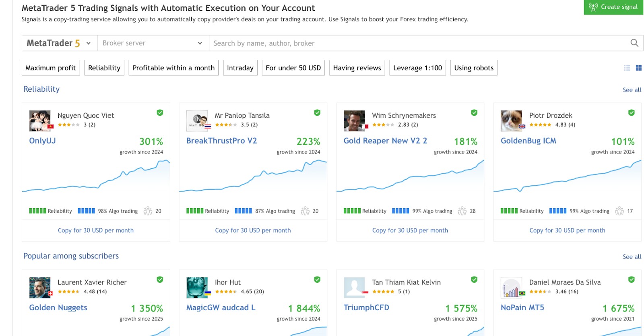644x336 pixels.
Task: Click subscribers icon on BreakThrustPro V2 card
Action: coord(305,211)
